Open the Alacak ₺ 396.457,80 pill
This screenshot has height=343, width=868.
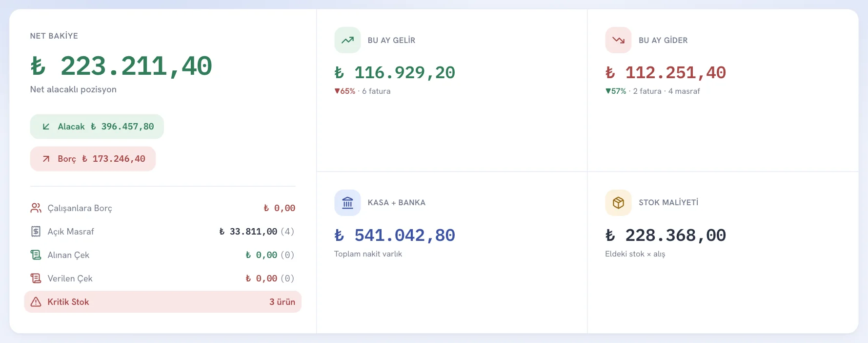pos(97,127)
